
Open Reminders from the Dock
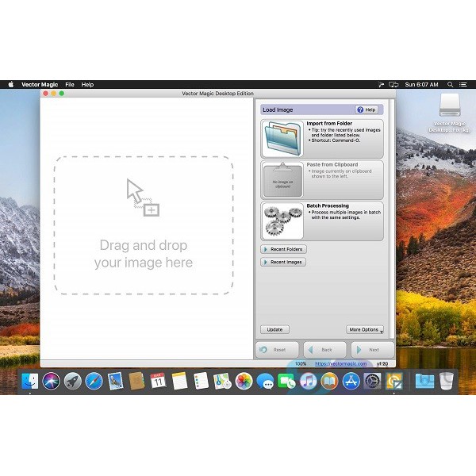(201, 381)
